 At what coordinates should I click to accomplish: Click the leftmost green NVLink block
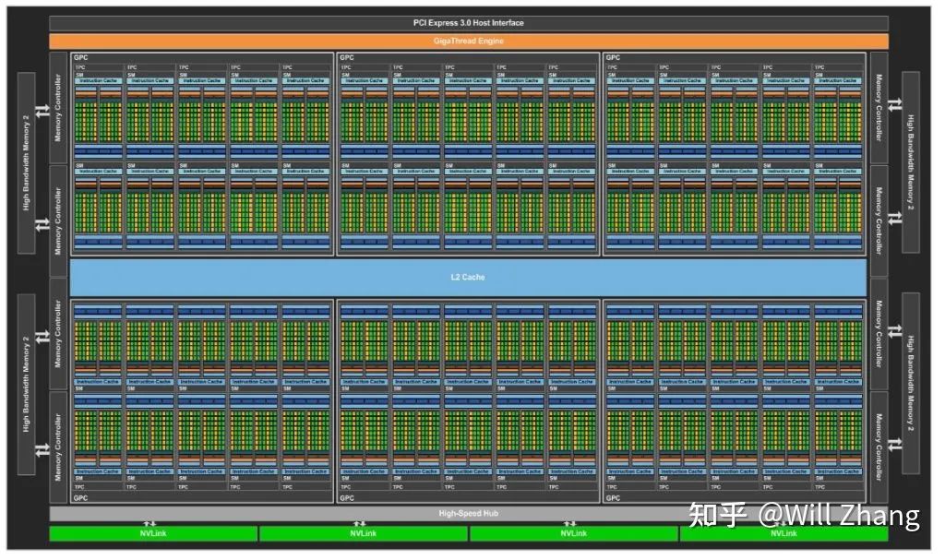pos(153,533)
